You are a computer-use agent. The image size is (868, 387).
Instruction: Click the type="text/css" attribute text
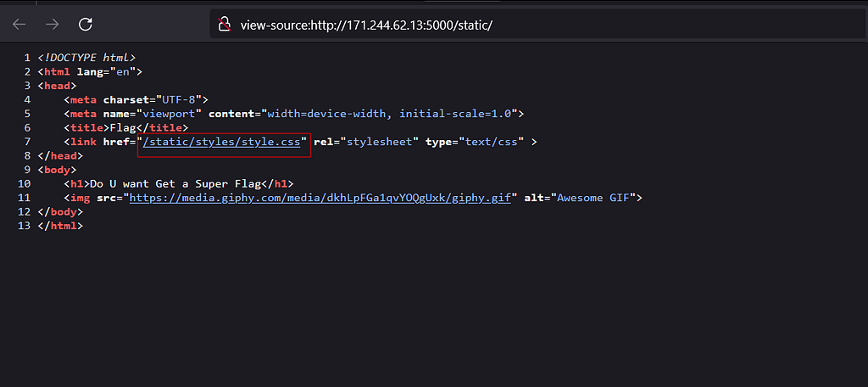coord(475,142)
